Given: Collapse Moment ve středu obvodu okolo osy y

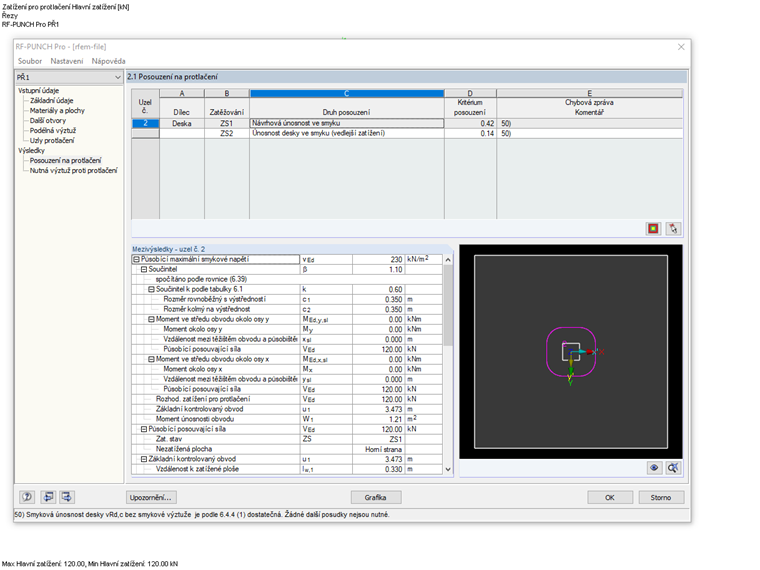Looking at the screenshot, I should pyautogui.click(x=151, y=319).
